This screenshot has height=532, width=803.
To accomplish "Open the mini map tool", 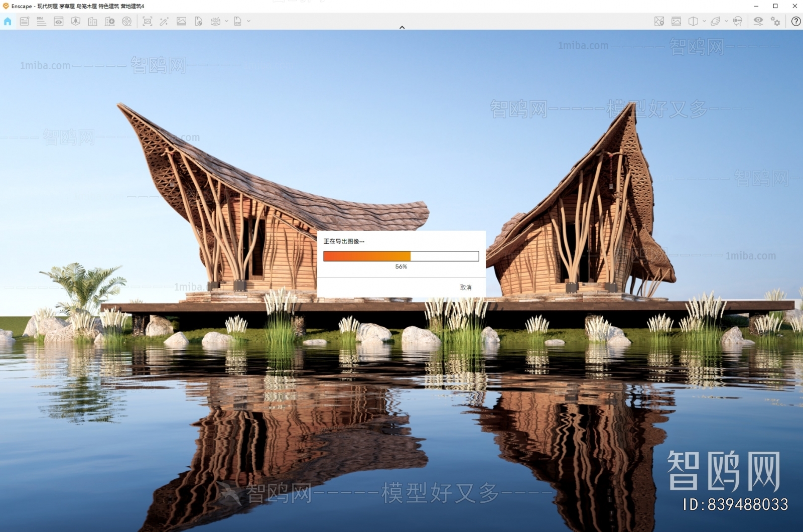I will [659, 22].
